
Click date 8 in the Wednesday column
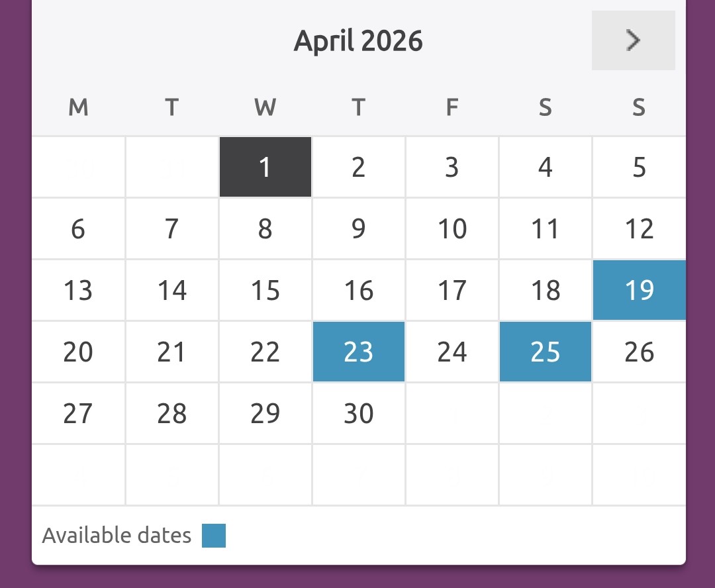pyautogui.click(x=265, y=229)
